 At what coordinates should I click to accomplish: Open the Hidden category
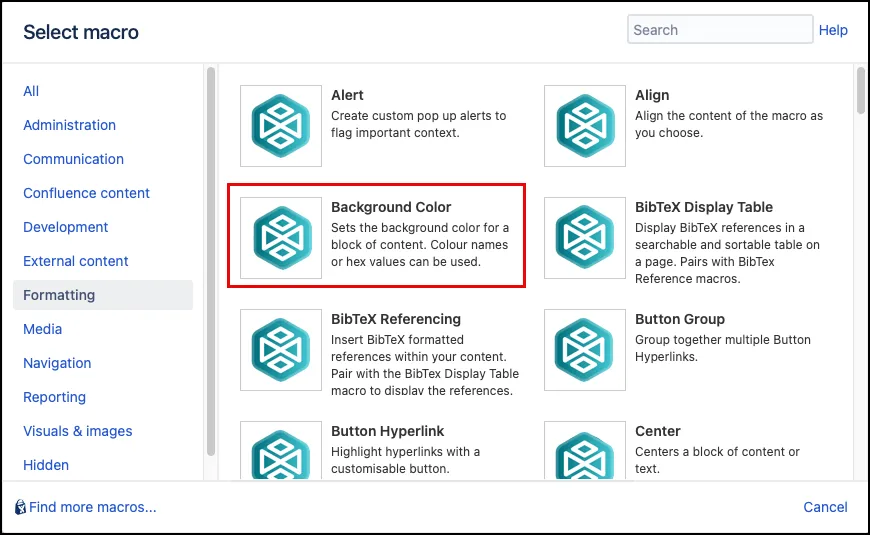46,465
